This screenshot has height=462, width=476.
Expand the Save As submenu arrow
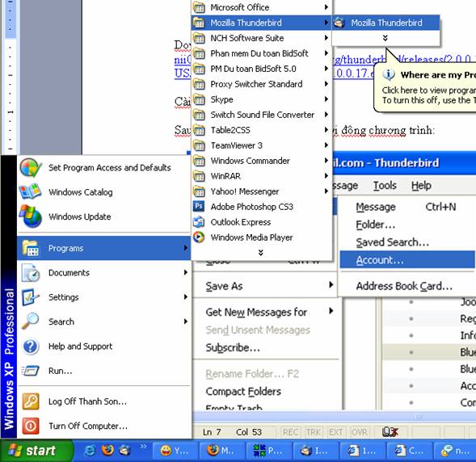(x=331, y=285)
